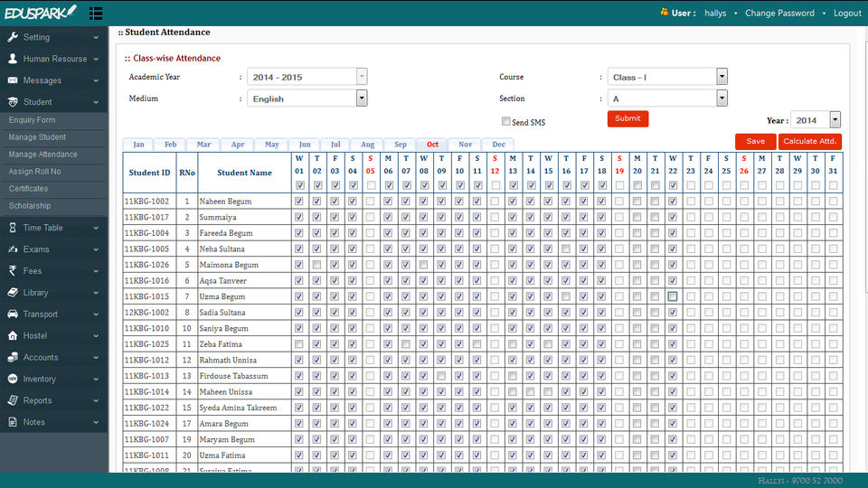Click the name Fareeda Begum
868x488 pixels.
pos(226,233)
